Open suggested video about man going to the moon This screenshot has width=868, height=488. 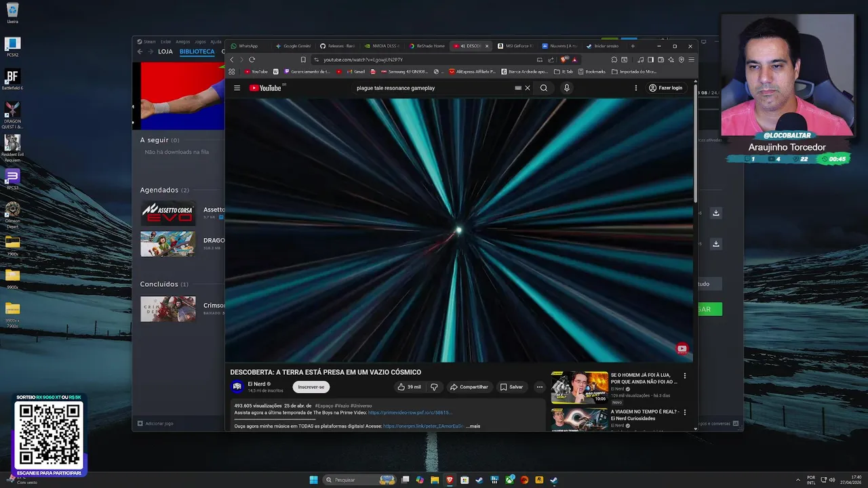[x=580, y=387]
